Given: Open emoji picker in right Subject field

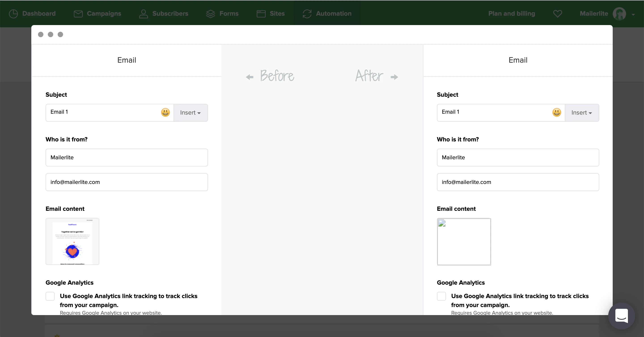Looking at the screenshot, I should pyautogui.click(x=557, y=112).
